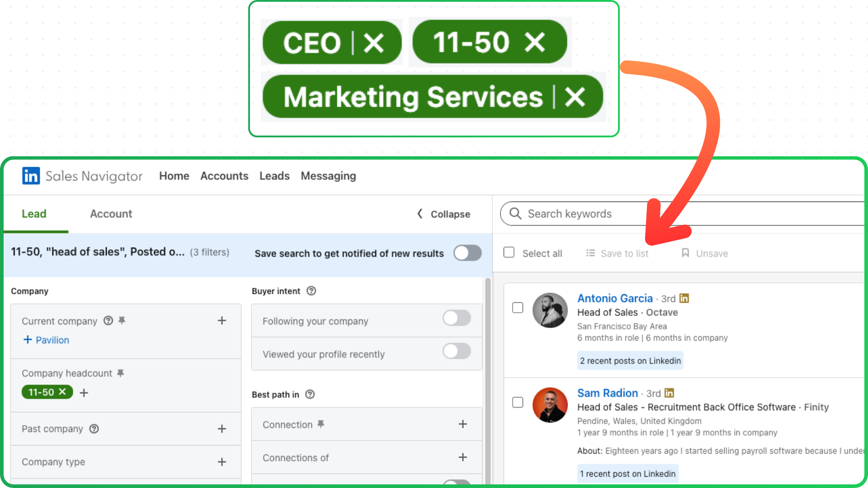The width and height of the screenshot is (868, 488).
Task: Add Pavilion as current company
Action: (x=46, y=340)
